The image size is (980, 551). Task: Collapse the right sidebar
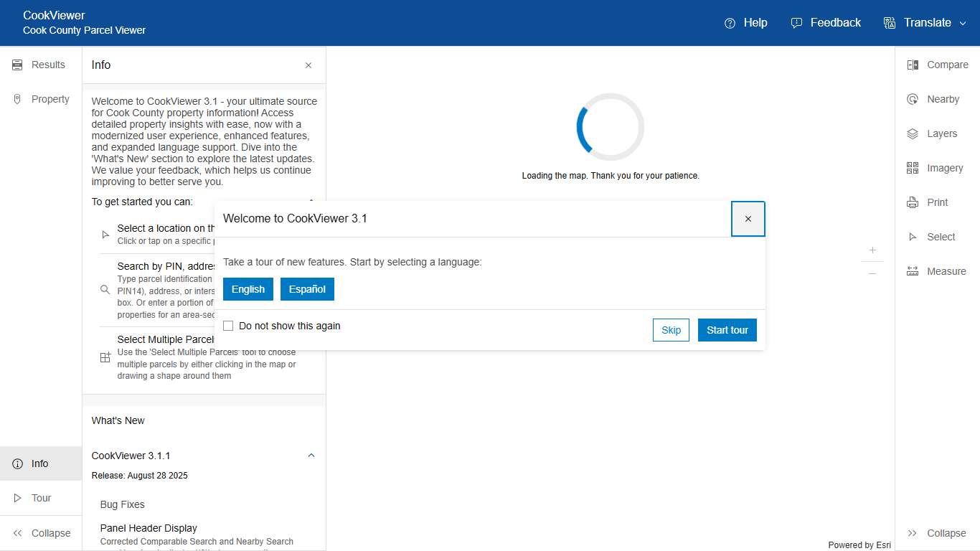point(938,533)
